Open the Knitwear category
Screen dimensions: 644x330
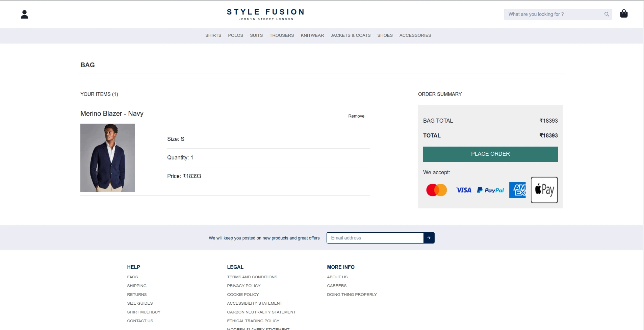click(312, 35)
